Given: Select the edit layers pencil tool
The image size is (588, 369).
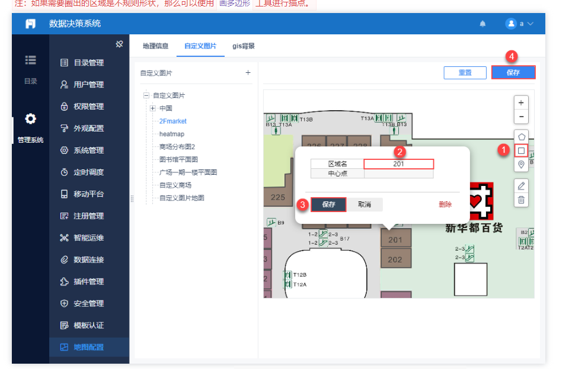Looking at the screenshot, I should pyautogui.click(x=521, y=186).
